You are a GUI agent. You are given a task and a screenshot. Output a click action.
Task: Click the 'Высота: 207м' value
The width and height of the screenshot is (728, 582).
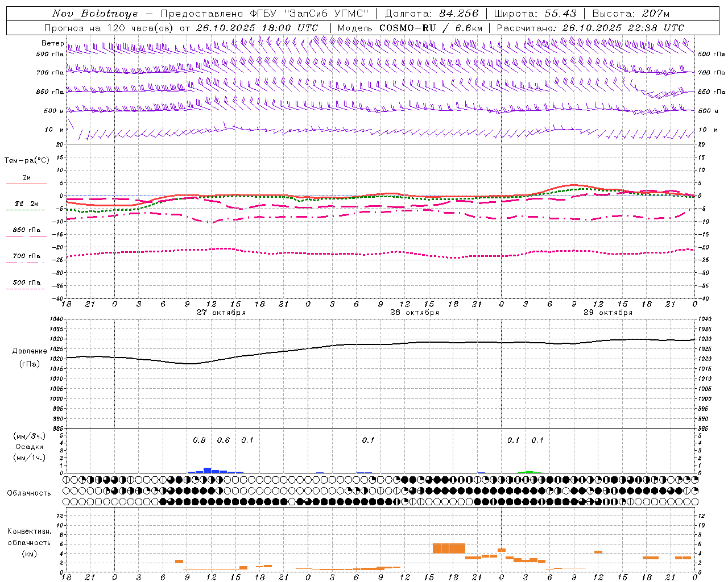point(631,14)
